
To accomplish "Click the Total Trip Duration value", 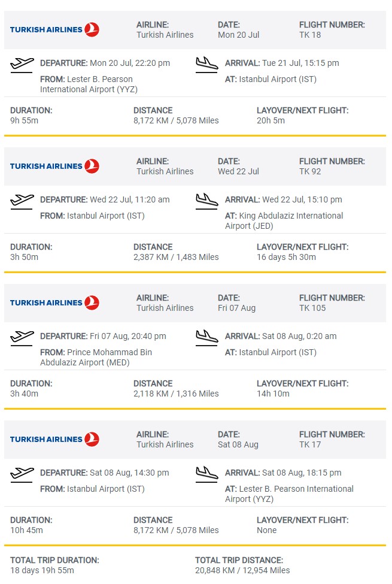I will tap(42, 570).
